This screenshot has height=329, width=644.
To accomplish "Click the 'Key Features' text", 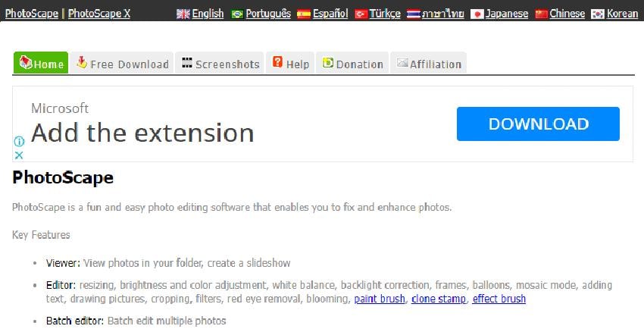I will [x=41, y=234].
